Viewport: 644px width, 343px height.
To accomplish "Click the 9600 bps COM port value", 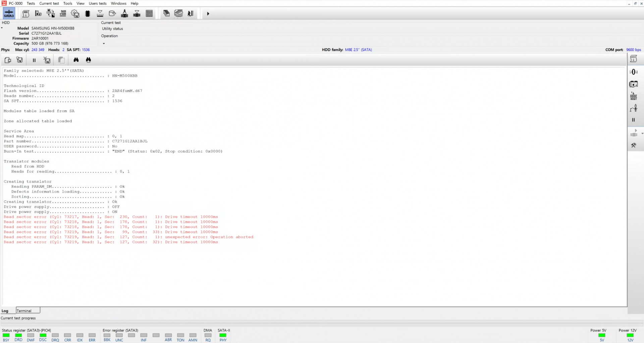I will pyautogui.click(x=633, y=50).
